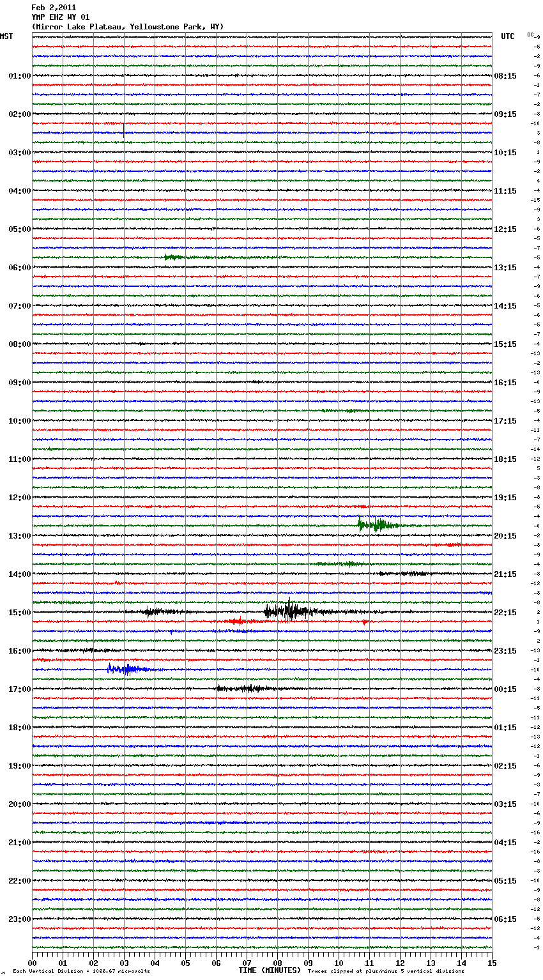Click the '22:15' UTC time label
The width and height of the screenshot is (543, 980).
(505, 613)
